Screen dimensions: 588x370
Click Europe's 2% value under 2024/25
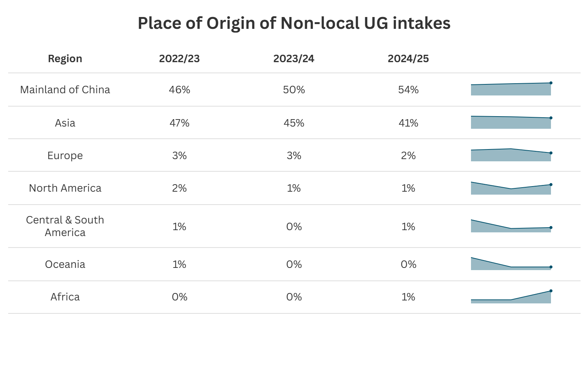coord(408,155)
